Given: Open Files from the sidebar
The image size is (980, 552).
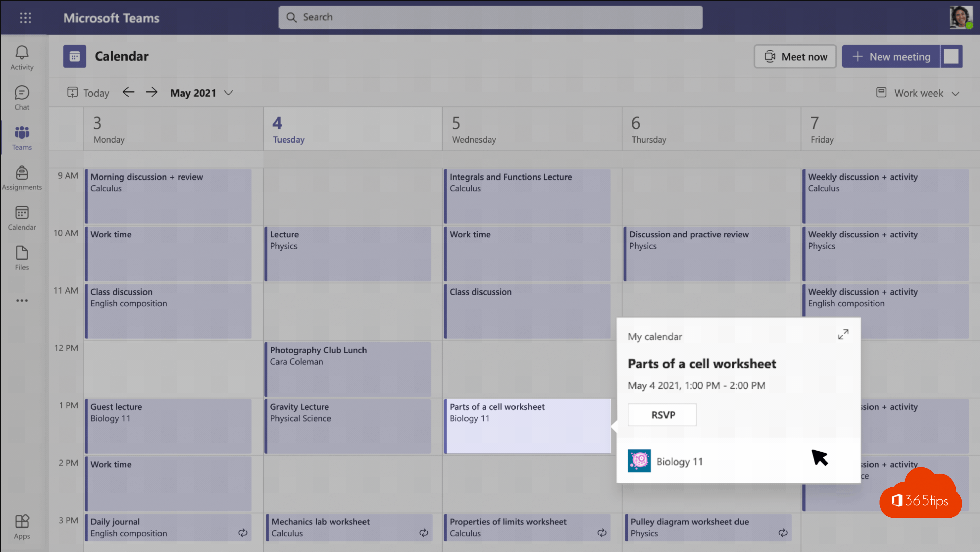Looking at the screenshot, I should [x=22, y=258].
